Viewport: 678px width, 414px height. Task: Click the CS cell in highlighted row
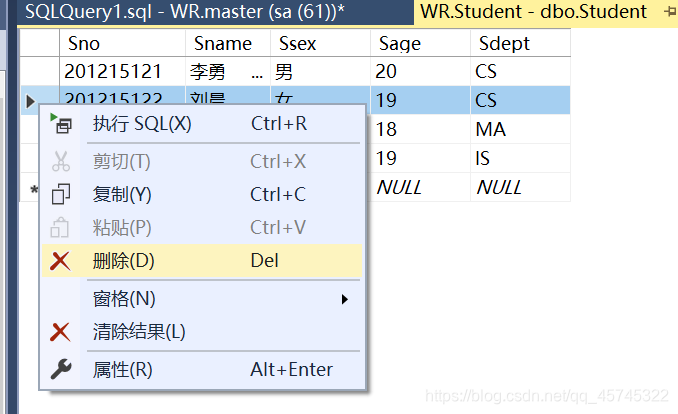pyautogui.click(x=521, y=100)
